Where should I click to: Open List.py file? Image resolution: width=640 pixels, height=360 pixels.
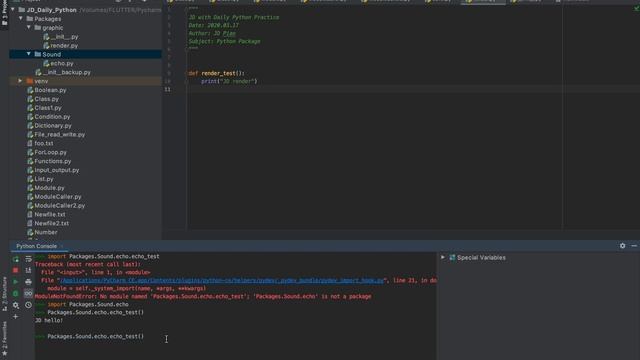[44, 179]
